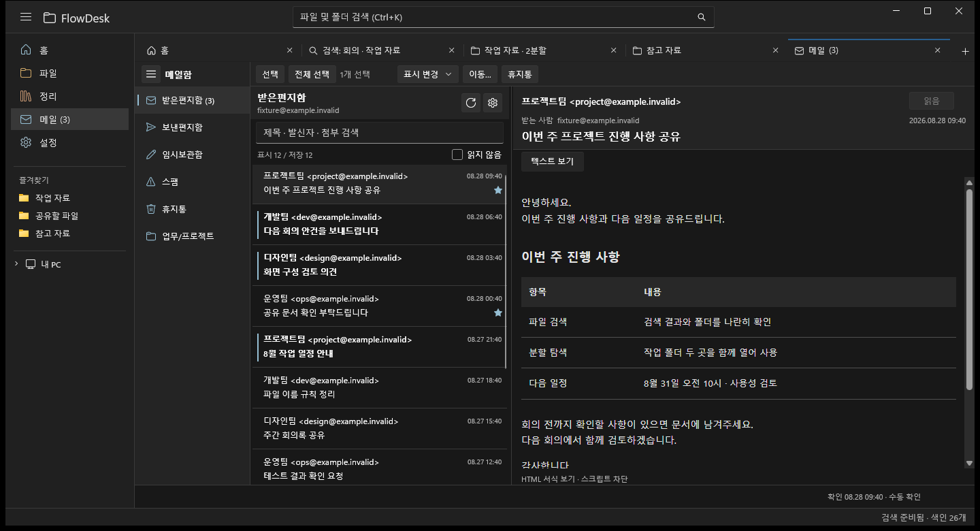Open 휴지통 folder in mailbox list

[193, 209]
